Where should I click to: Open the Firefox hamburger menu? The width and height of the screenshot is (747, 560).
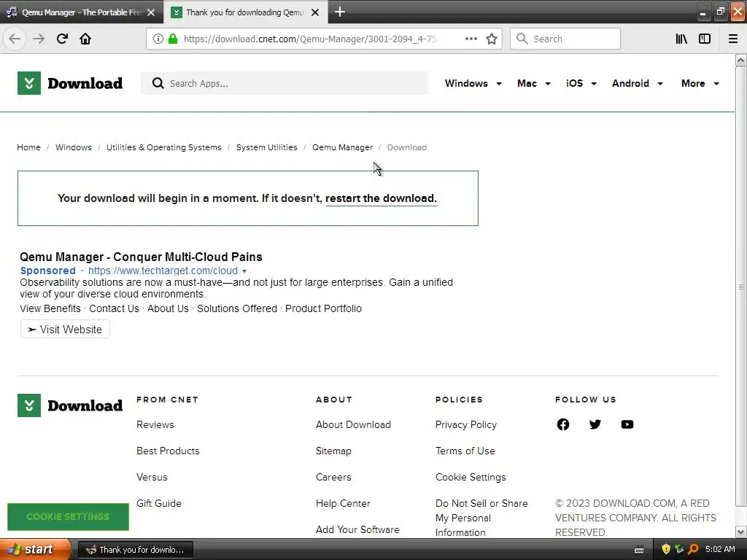[733, 39]
